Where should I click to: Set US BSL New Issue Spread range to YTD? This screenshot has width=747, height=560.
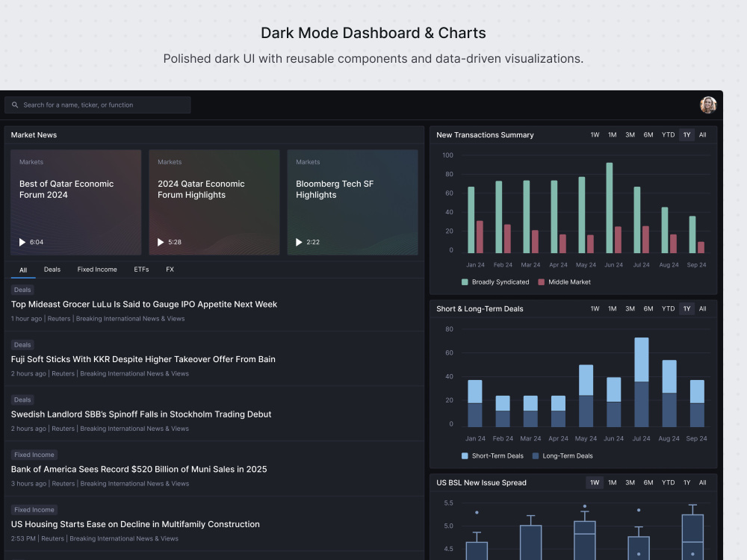click(668, 482)
